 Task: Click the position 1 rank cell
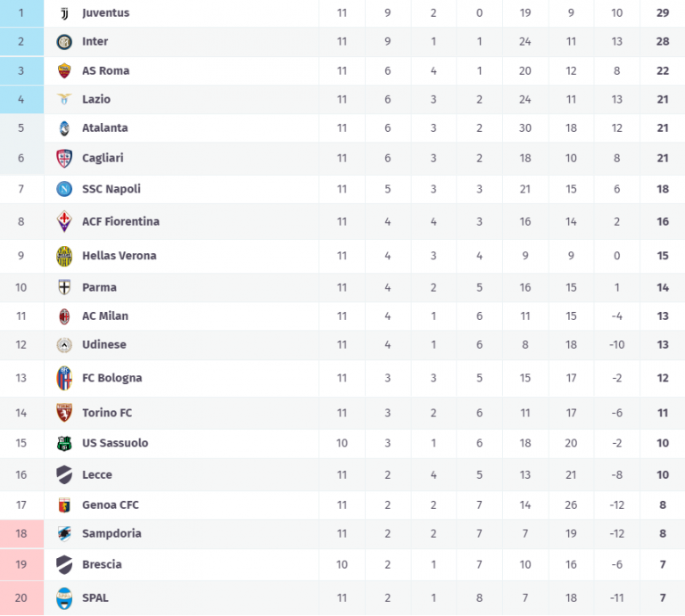point(21,13)
